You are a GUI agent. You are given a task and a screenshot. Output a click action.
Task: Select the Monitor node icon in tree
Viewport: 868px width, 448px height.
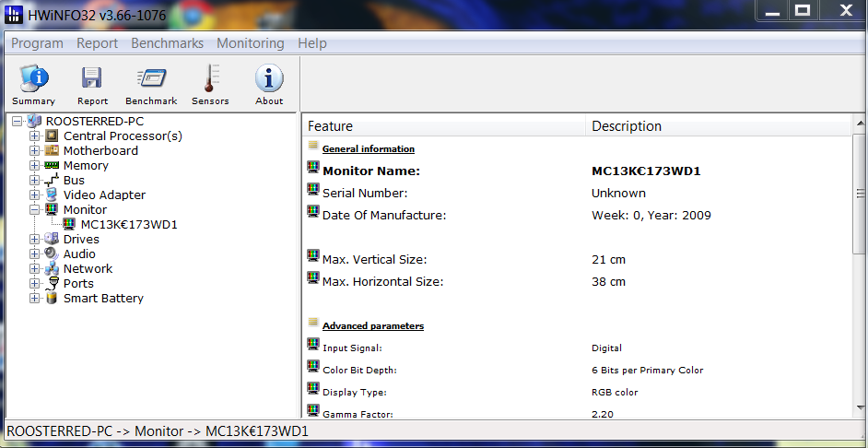point(52,209)
